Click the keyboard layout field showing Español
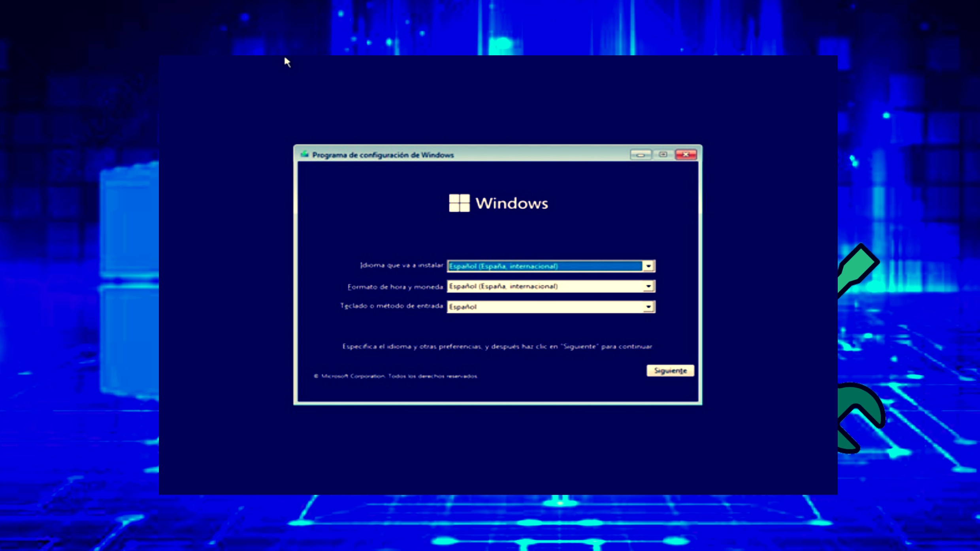This screenshot has height=551, width=980. click(x=545, y=307)
